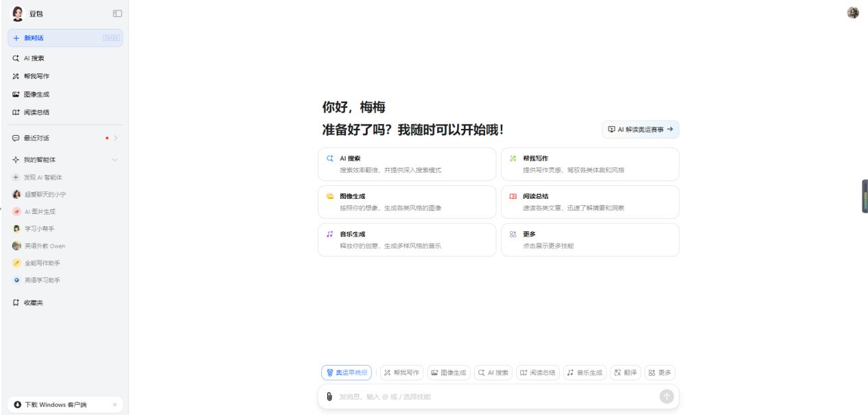Click the 奥运早晚报 chip above input
The height and width of the screenshot is (415, 868).
(347, 372)
